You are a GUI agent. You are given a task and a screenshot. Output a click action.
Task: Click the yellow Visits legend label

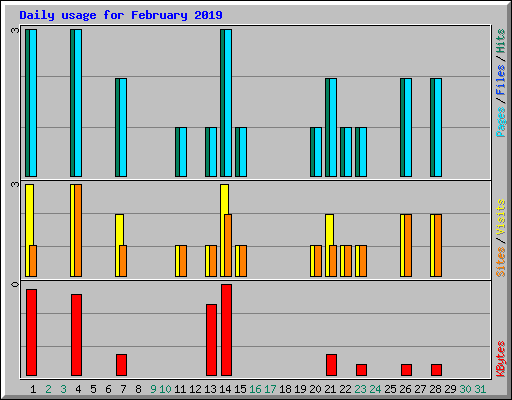pos(501,217)
